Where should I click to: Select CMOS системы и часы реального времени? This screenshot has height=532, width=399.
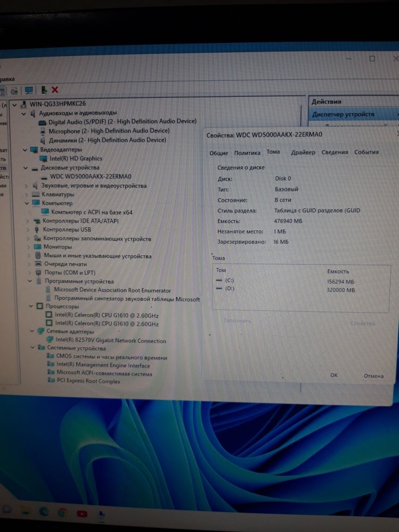coord(112,357)
